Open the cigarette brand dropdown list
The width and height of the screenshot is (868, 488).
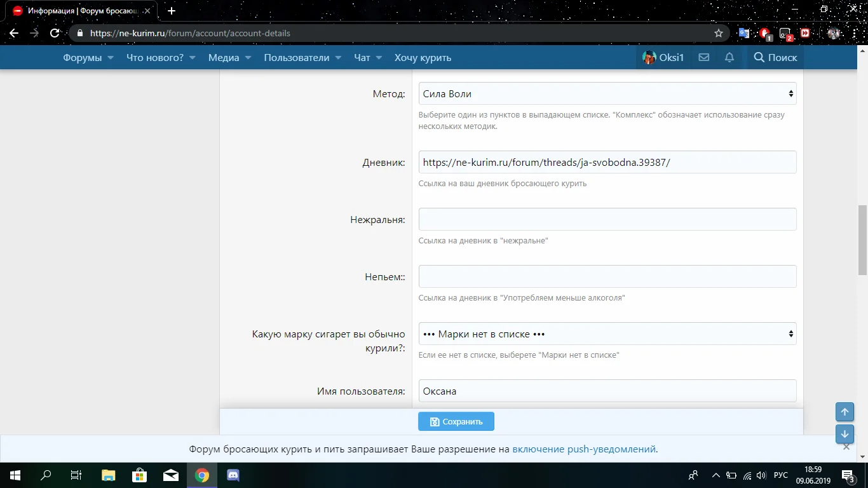[x=607, y=334]
